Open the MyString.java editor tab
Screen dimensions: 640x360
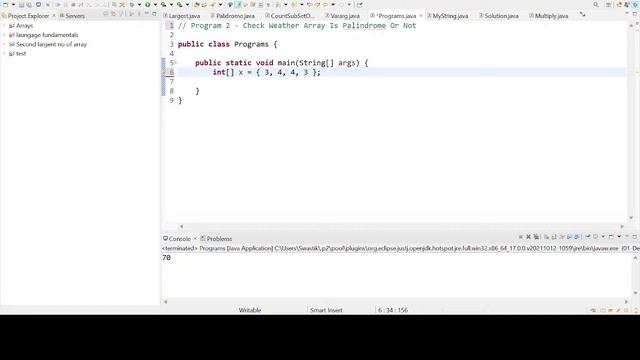click(447, 16)
